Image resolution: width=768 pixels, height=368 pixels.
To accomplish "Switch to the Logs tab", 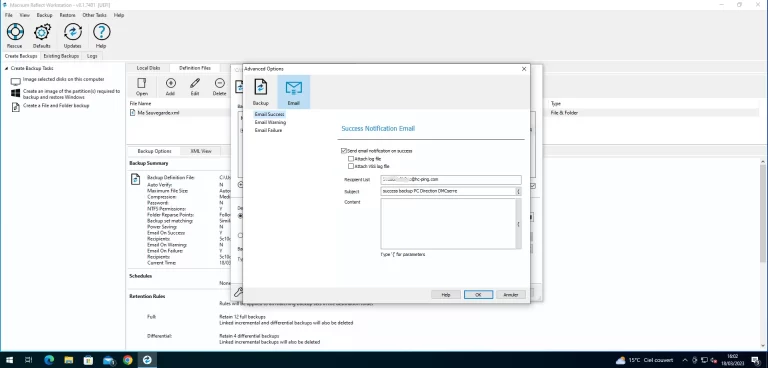I will tap(92, 56).
